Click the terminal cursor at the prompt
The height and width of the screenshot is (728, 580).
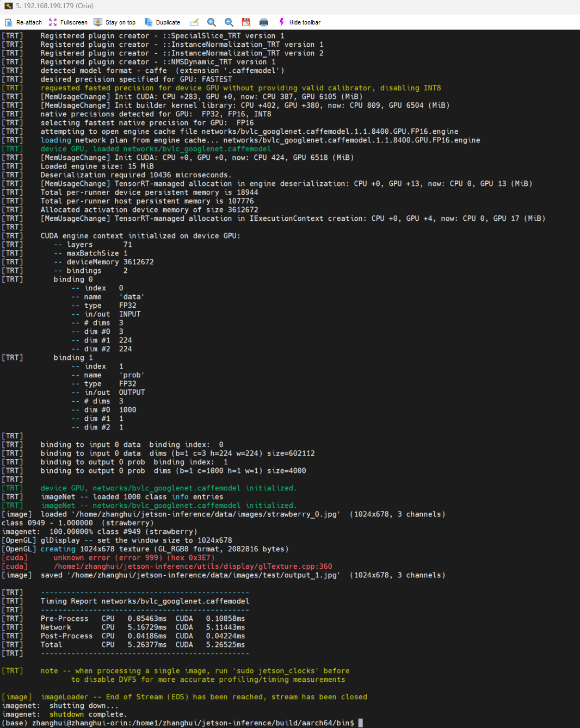pyautogui.click(x=360, y=723)
